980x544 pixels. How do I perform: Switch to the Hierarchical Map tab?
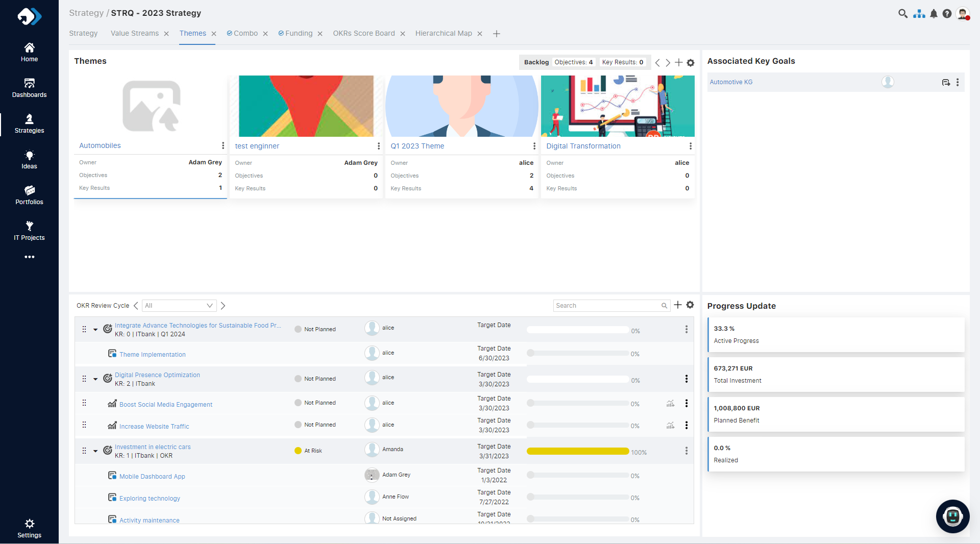443,34
